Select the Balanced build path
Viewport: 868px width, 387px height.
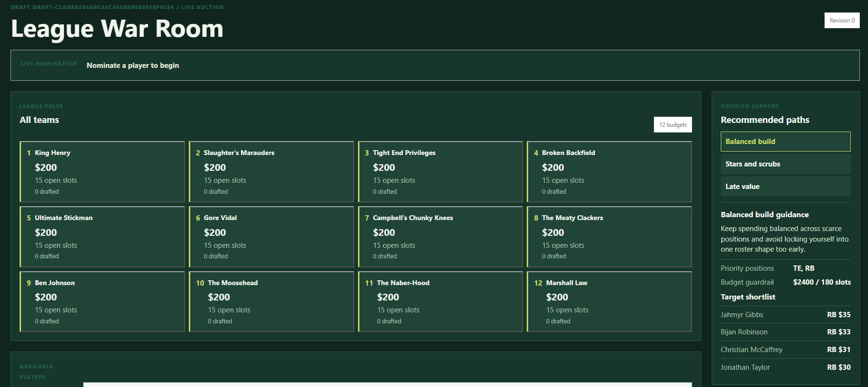[x=785, y=142]
